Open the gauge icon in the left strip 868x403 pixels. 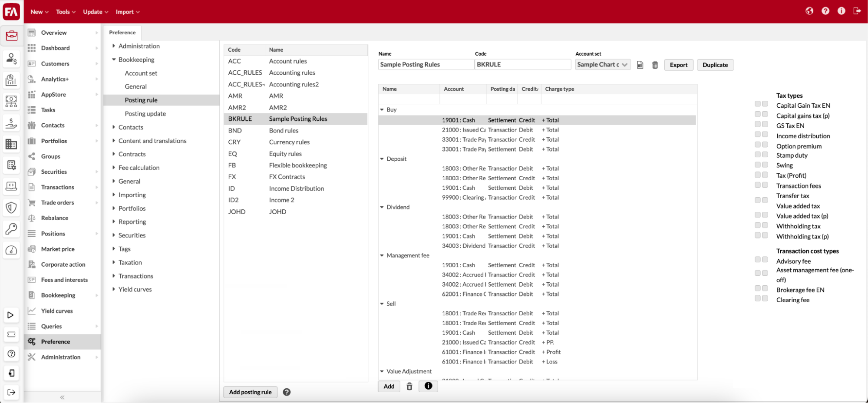[12, 250]
